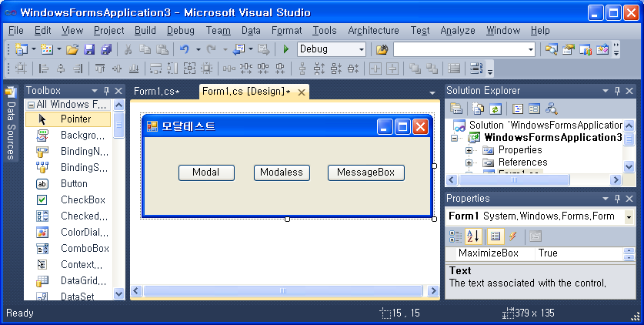Switch to the Form1.cs code tab

pyautogui.click(x=157, y=91)
